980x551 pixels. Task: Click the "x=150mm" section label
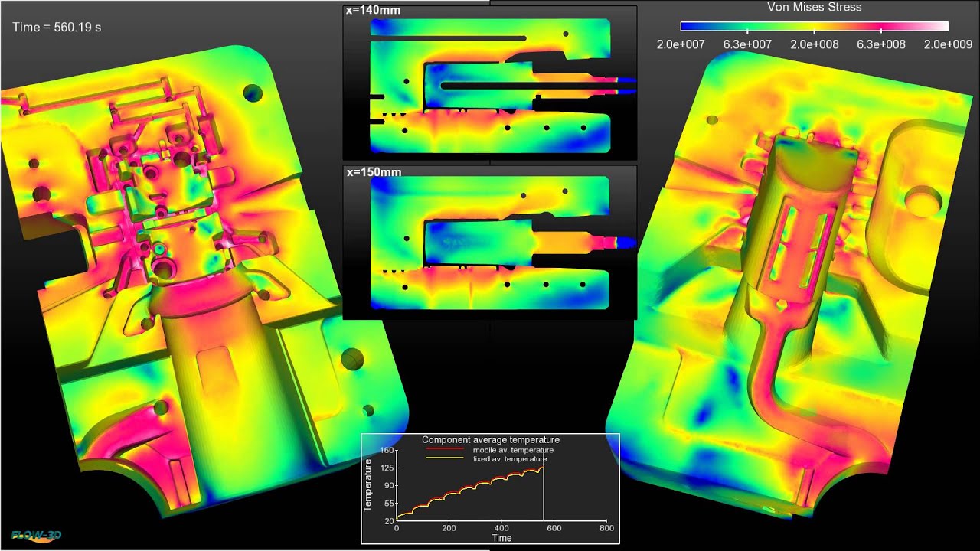tap(374, 172)
